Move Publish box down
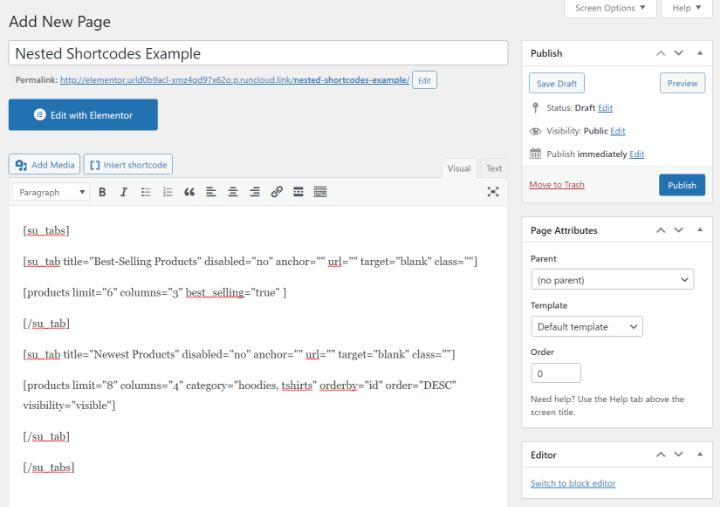 (x=679, y=53)
